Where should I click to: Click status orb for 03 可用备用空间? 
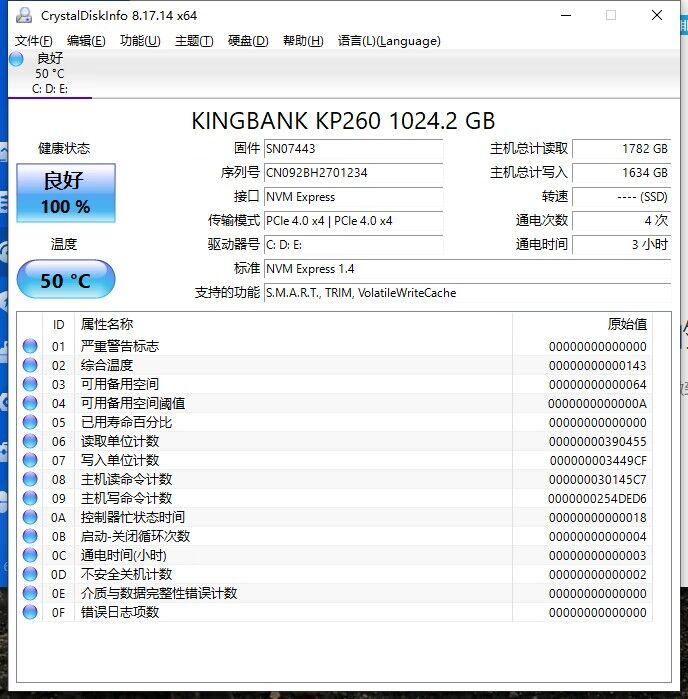click(30, 384)
